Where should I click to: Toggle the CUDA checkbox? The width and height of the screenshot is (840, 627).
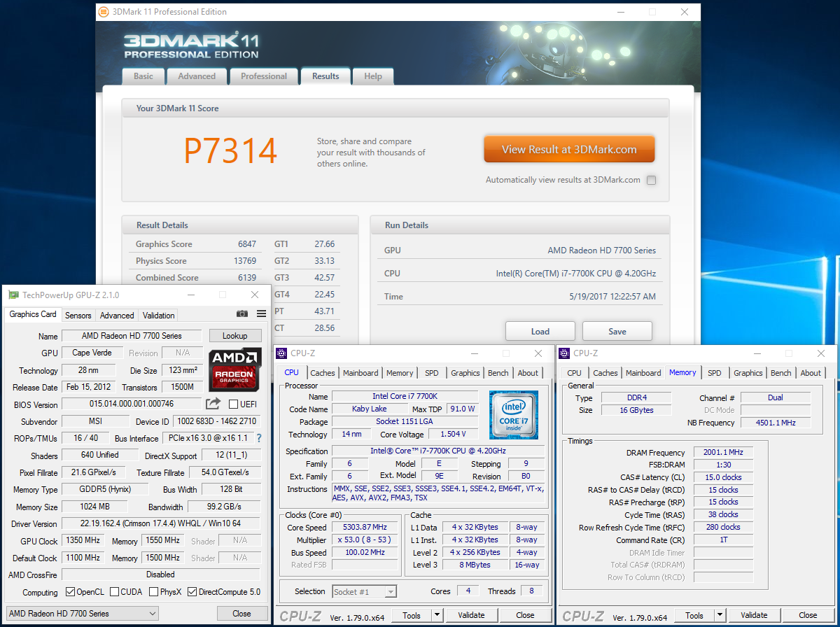tap(114, 592)
